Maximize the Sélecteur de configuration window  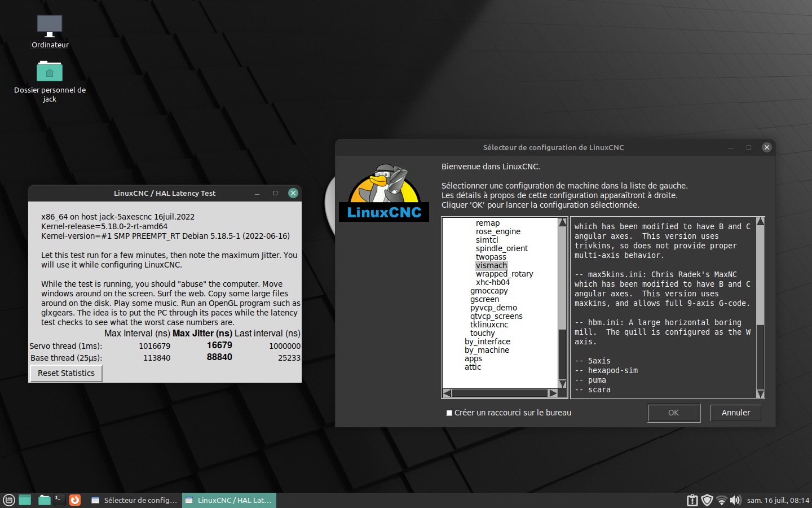click(749, 147)
